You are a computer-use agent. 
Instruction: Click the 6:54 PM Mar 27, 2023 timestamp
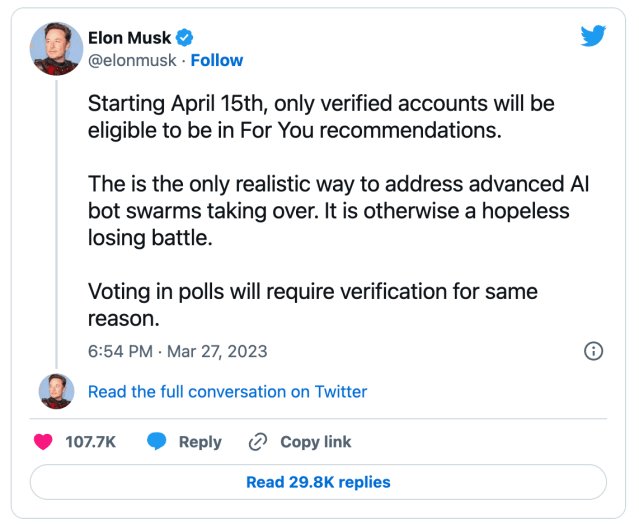[178, 351]
